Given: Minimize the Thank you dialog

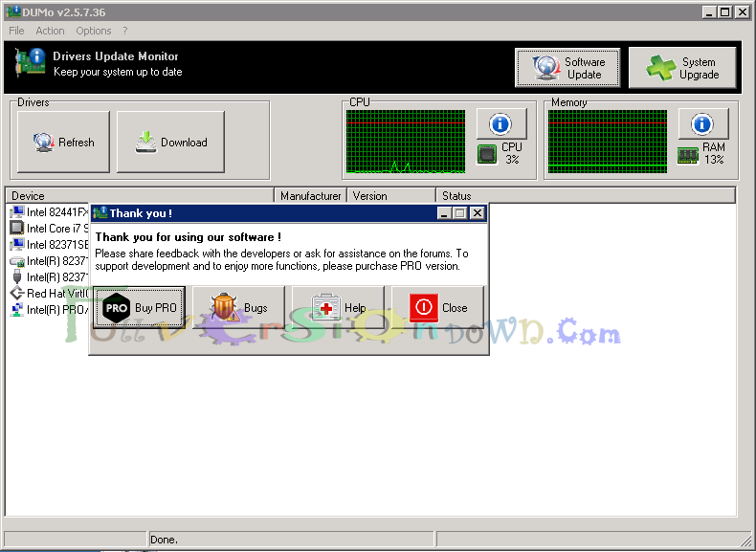Looking at the screenshot, I should pyautogui.click(x=445, y=213).
